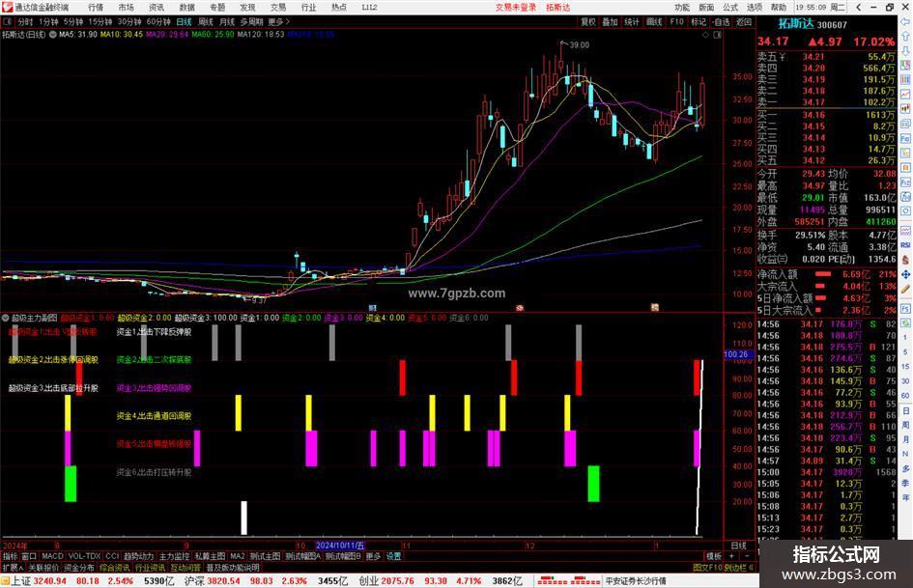This screenshot has height=588, width=913.
Task: Click the 叠加 overlay button
Action: click(610, 21)
